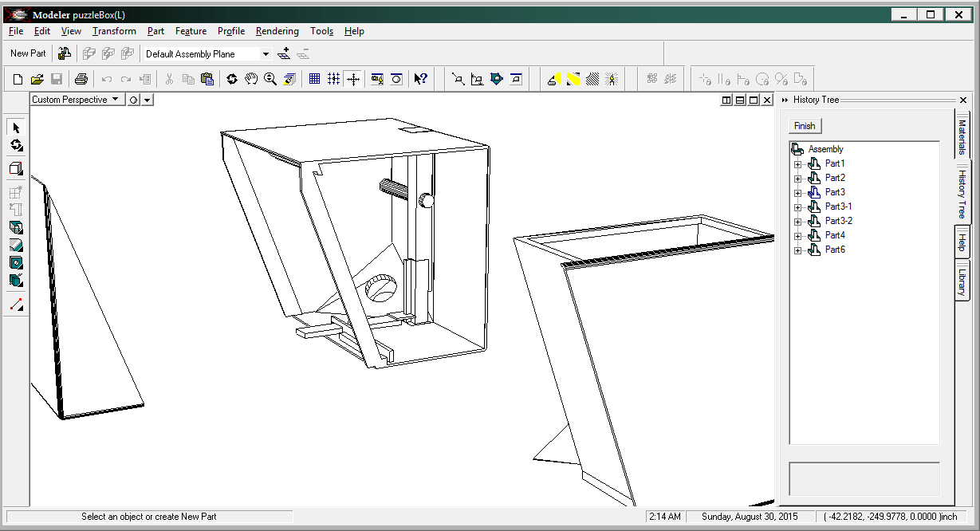
Task: Select the primitive box tool in left toolbar
Action: coord(16,168)
